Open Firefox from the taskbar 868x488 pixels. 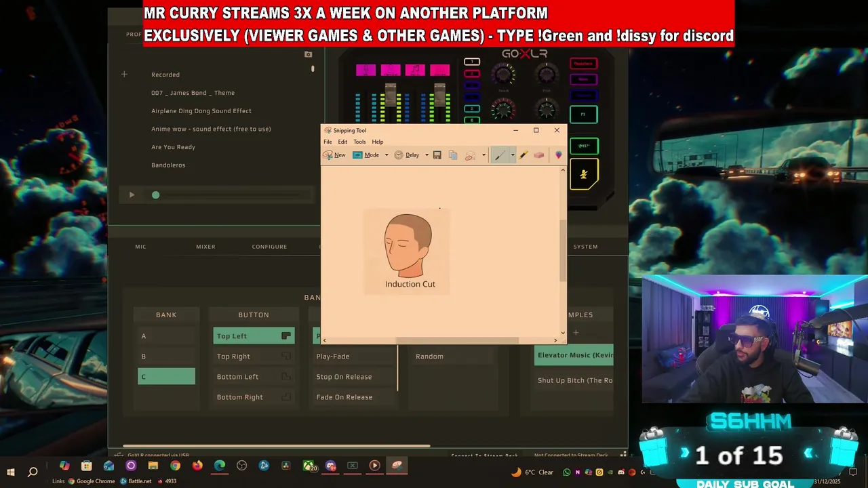[x=197, y=466]
